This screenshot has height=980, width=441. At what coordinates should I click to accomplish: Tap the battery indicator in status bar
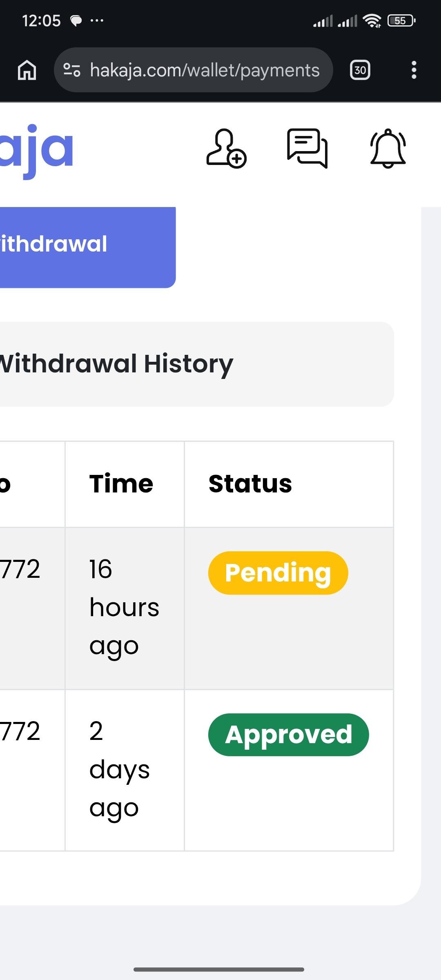click(401, 20)
